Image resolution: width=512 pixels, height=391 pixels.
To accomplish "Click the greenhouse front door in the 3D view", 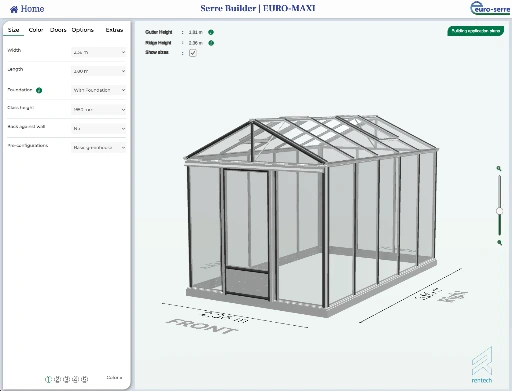I will tap(246, 233).
